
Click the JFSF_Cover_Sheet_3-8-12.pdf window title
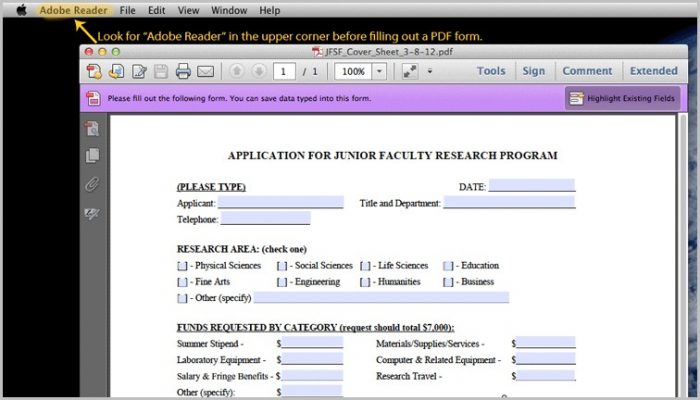point(389,52)
